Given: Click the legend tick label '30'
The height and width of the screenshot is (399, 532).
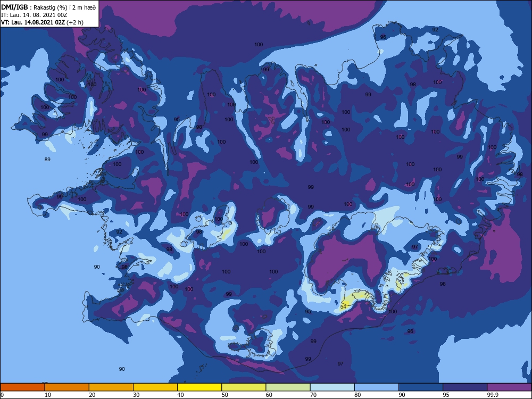Looking at the screenshot, I should 136,395.
